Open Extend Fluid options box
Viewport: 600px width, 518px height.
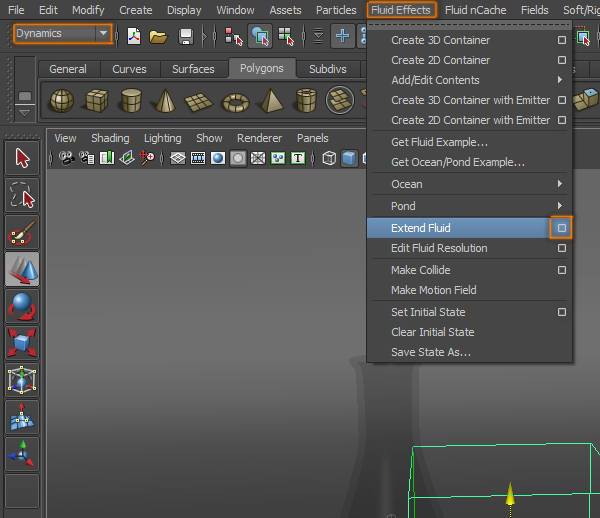(x=562, y=228)
